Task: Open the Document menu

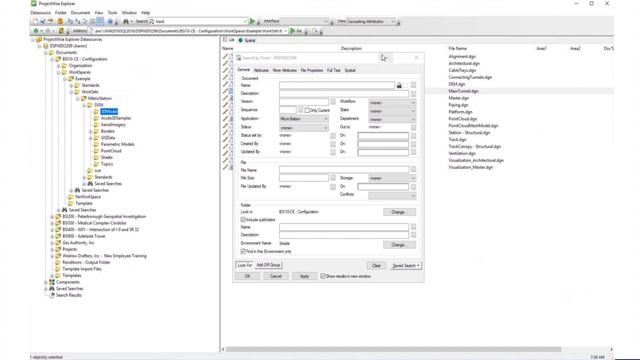Action: 80,13
